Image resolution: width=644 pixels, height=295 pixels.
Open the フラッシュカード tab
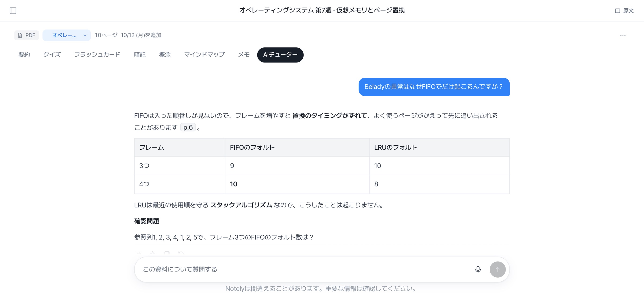point(97,55)
